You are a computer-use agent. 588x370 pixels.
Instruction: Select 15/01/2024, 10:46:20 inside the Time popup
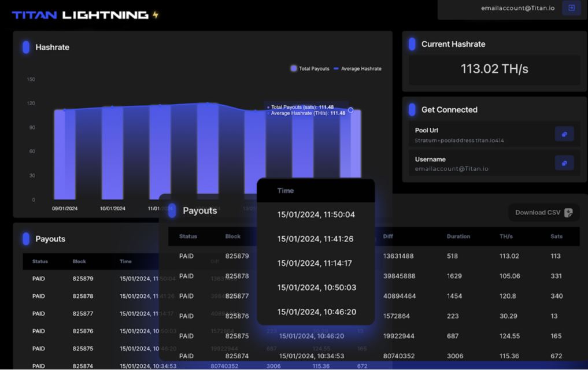(x=316, y=312)
